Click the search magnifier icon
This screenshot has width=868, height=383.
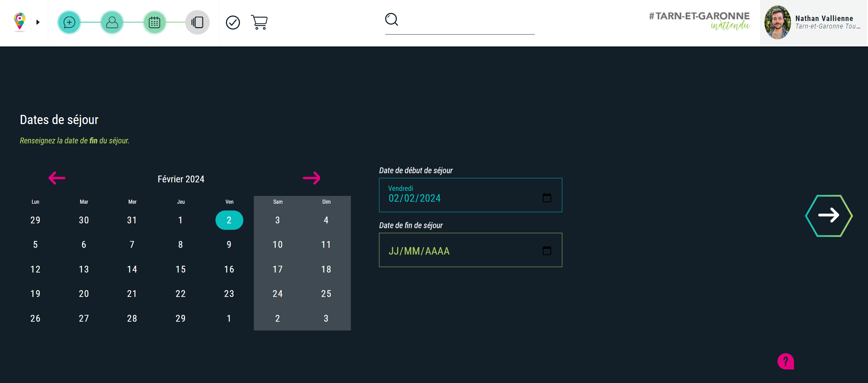391,19
